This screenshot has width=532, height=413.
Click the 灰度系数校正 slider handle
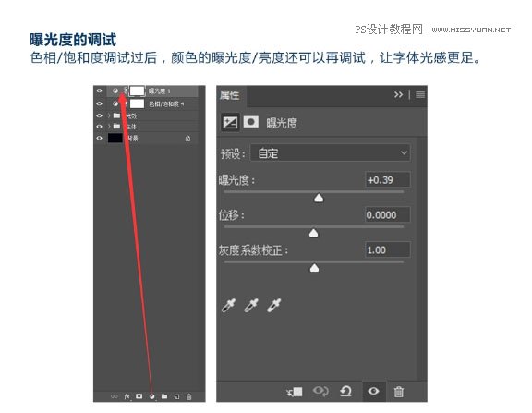click(x=315, y=269)
